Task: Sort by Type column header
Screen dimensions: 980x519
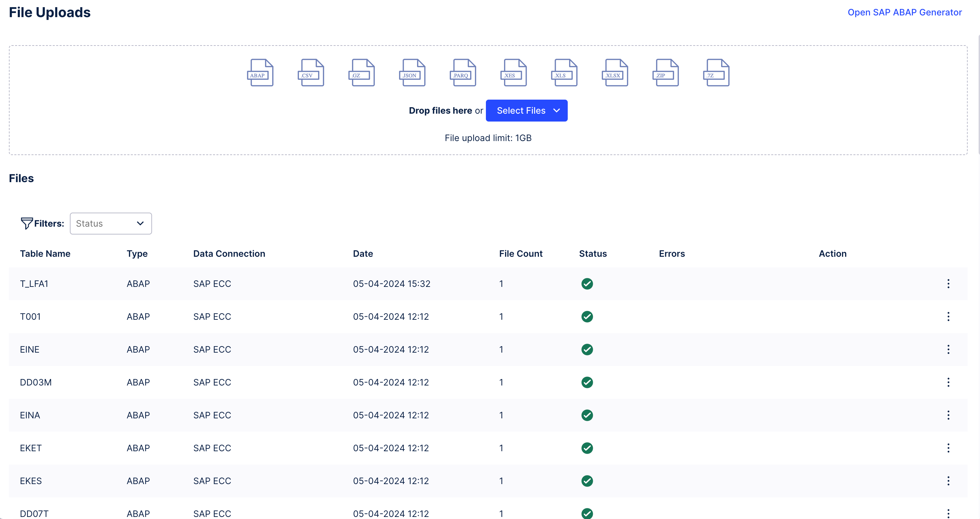Action: click(x=137, y=254)
